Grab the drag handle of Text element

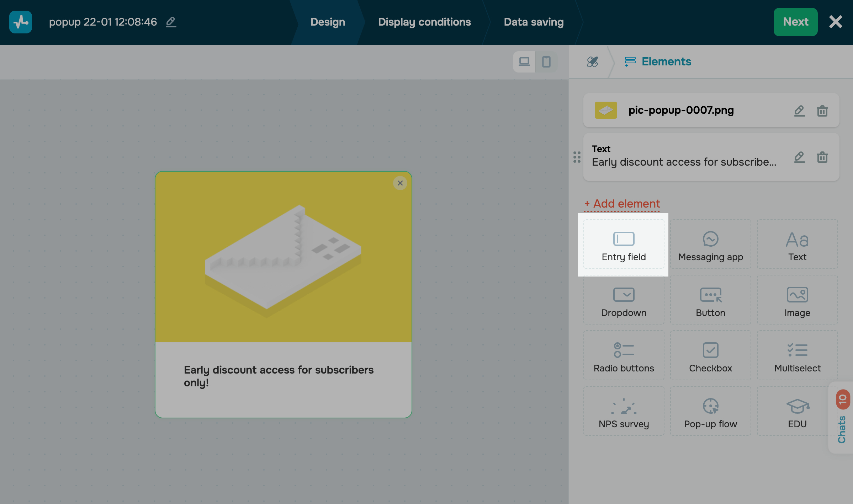point(577,157)
